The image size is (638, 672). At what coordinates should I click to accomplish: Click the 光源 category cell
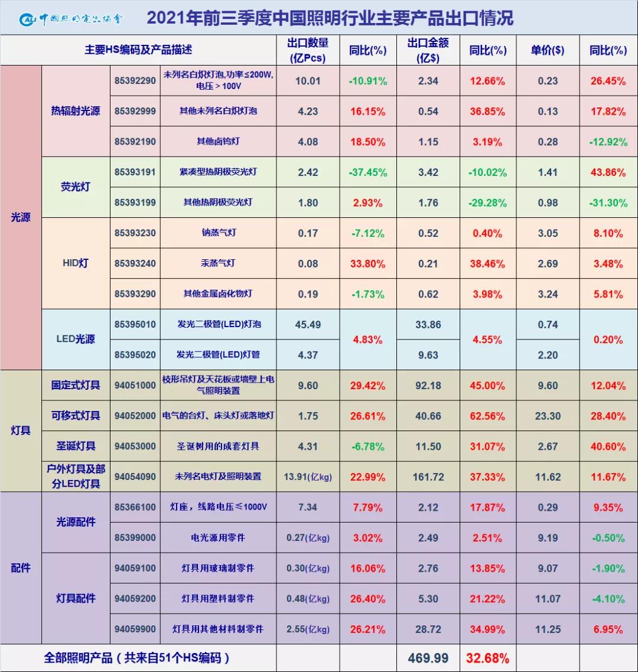click(21, 217)
